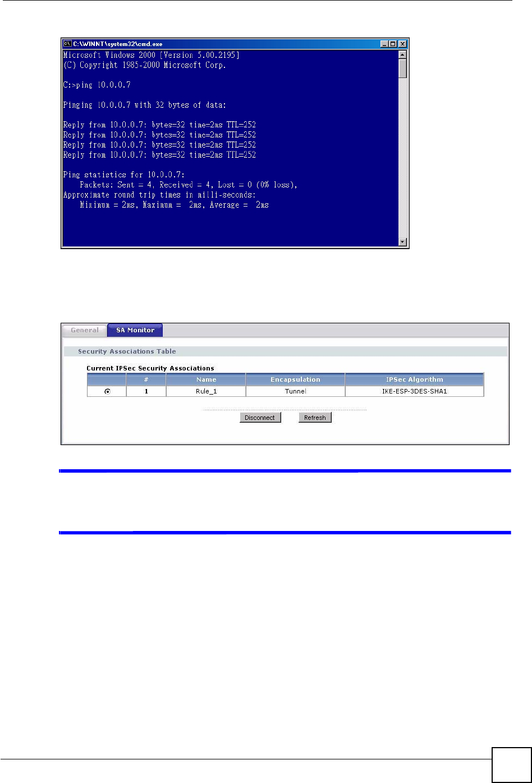
Task: Maximize the cmd.exe window
Action: (393, 44)
